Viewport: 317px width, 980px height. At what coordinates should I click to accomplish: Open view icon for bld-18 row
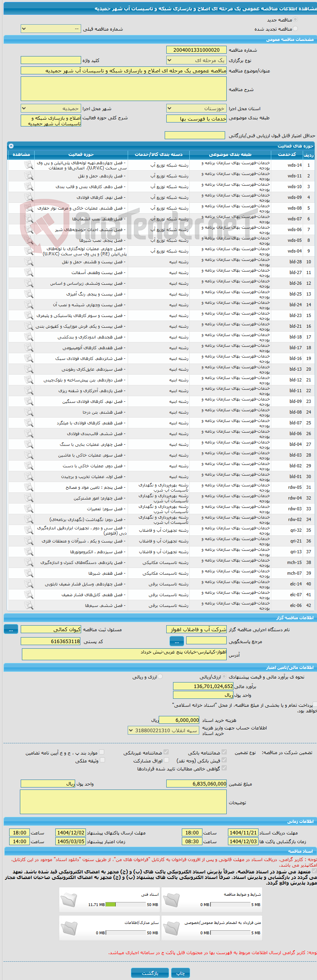pyautogui.click(x=29, y=337)
